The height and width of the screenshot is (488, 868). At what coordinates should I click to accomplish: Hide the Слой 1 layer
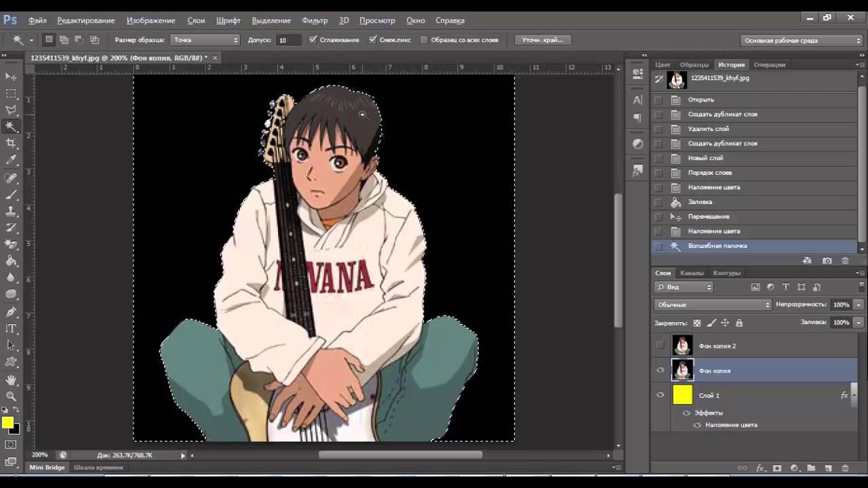660,395
